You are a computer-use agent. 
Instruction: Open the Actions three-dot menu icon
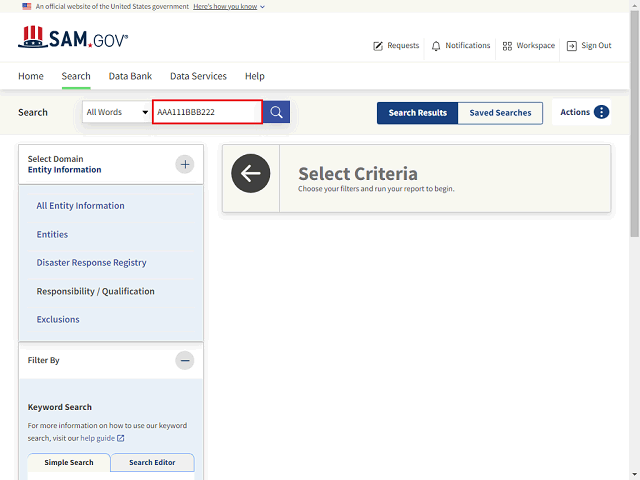coord(601,112)
